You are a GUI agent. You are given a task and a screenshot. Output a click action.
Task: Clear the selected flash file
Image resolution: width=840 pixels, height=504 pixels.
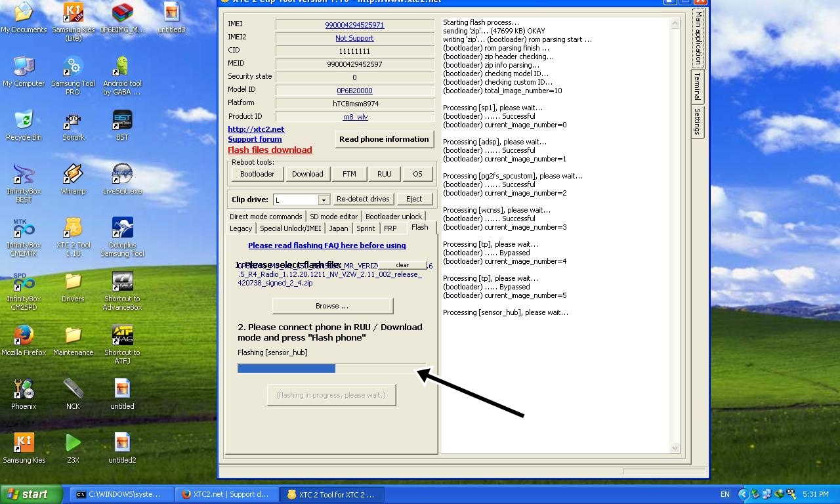402,265
